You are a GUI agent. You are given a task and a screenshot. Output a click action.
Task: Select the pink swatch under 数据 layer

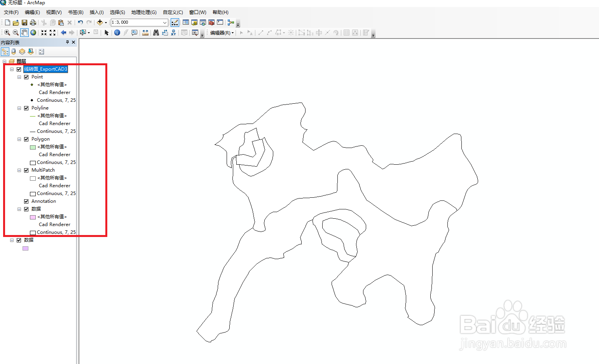pos(25,248)
